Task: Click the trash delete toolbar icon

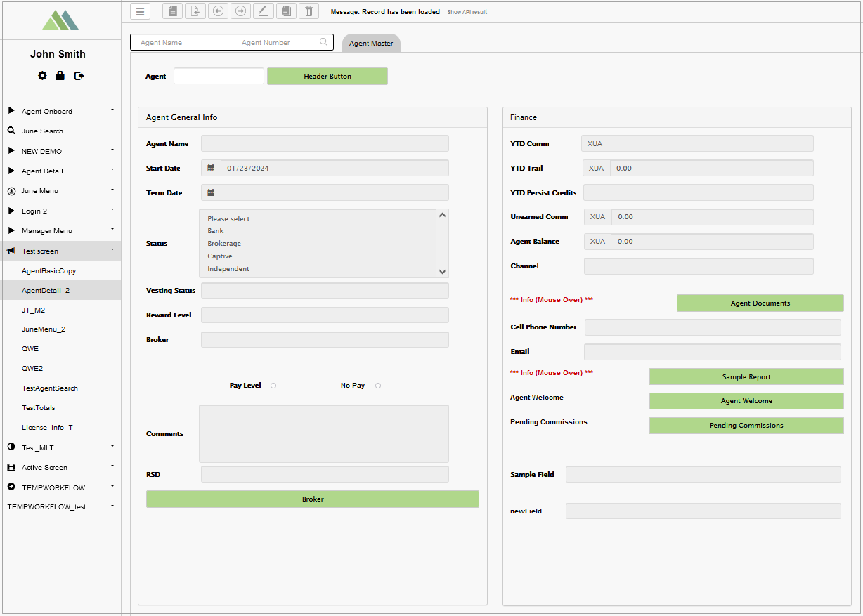Action: pyautogui.click(x=309, y=11)
